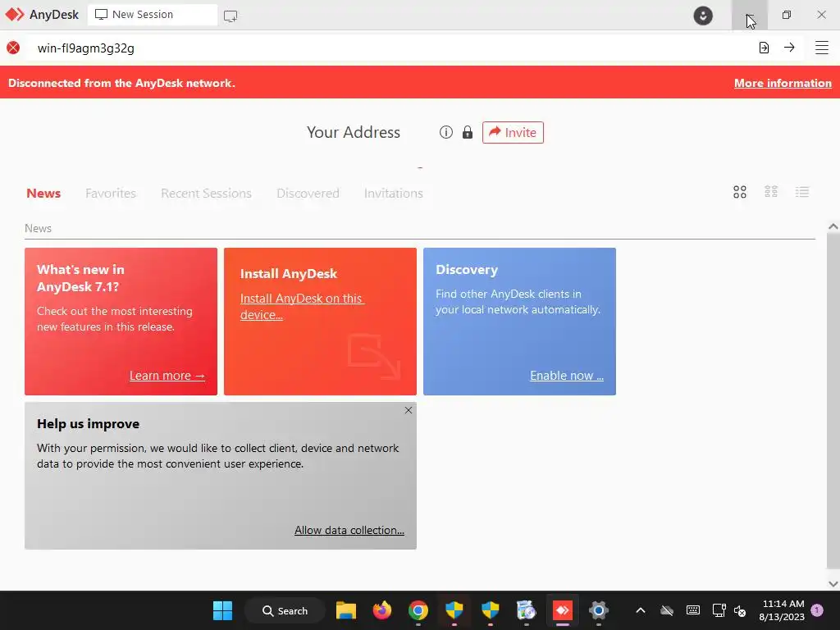Open the profile avatar icon
Viewport: 840px width, 630px height.
pyautogui.click(x=703, y=16)
